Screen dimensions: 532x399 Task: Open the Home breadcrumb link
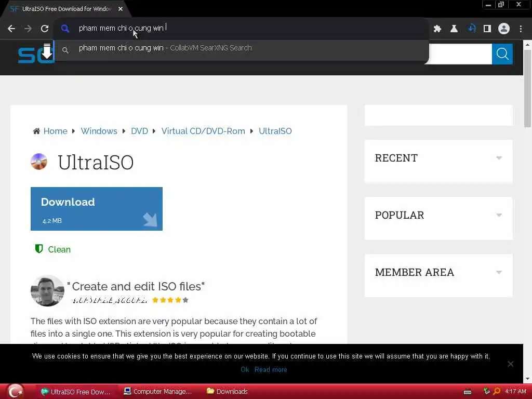(x=55, y=131)
